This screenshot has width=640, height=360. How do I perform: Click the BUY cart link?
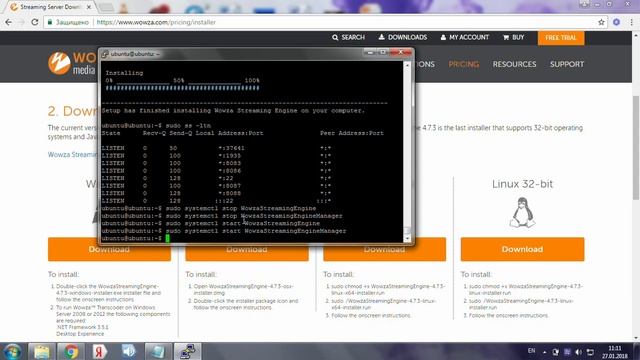[x=513, y=38]
